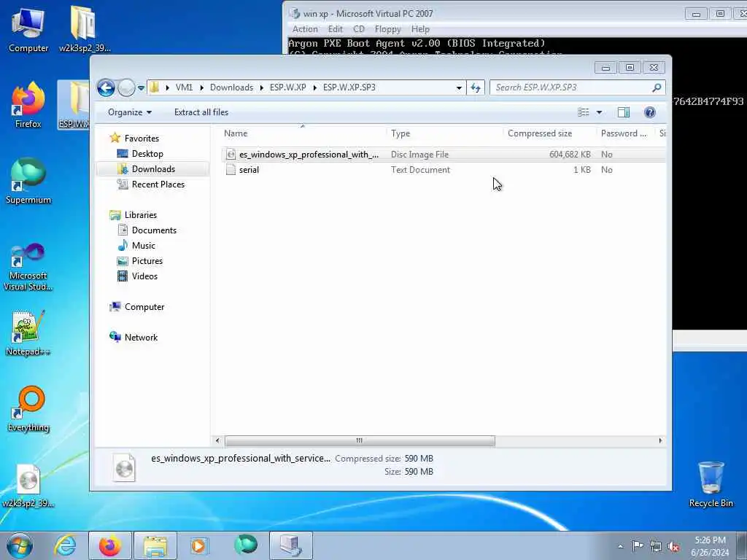Click Favorites in the navigation pane
Image resolution: width=747 pixels, height=560 pixels.
[142, 139]
